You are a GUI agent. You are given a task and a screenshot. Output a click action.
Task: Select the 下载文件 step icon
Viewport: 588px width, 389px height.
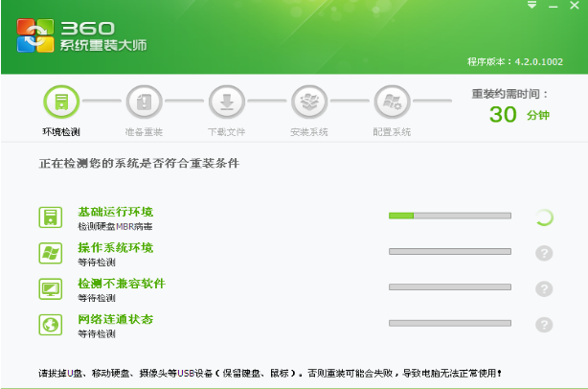point(227,102)
